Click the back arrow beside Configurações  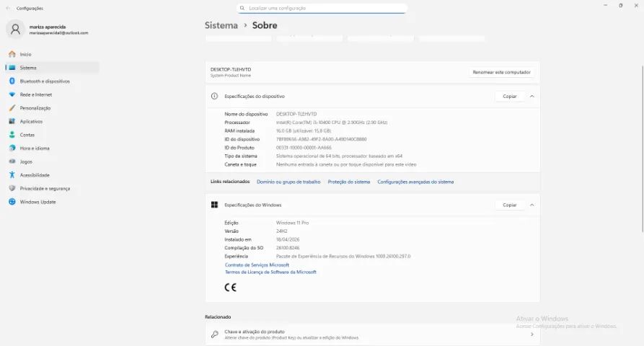click(x=8, y=8)
